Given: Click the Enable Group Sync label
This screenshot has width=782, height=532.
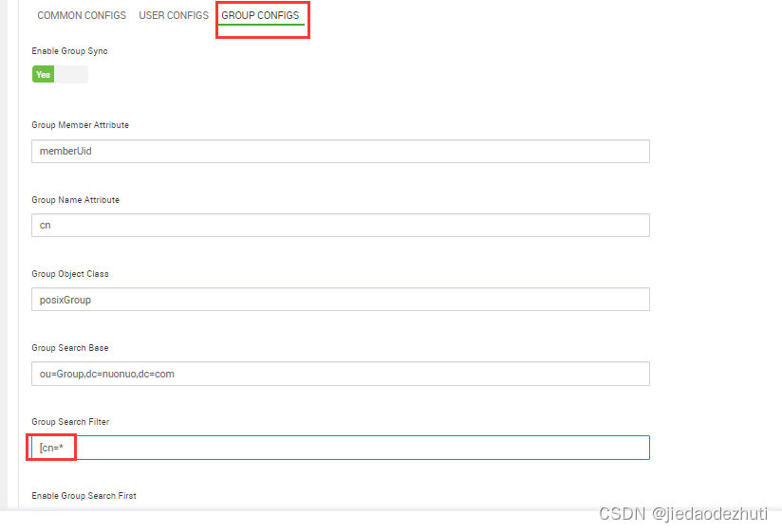Looking at the screenshot, I should pos(70,51).
